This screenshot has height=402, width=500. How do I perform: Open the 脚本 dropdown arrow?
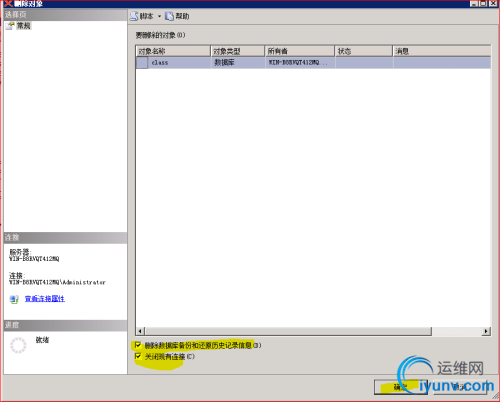point(159,16)
